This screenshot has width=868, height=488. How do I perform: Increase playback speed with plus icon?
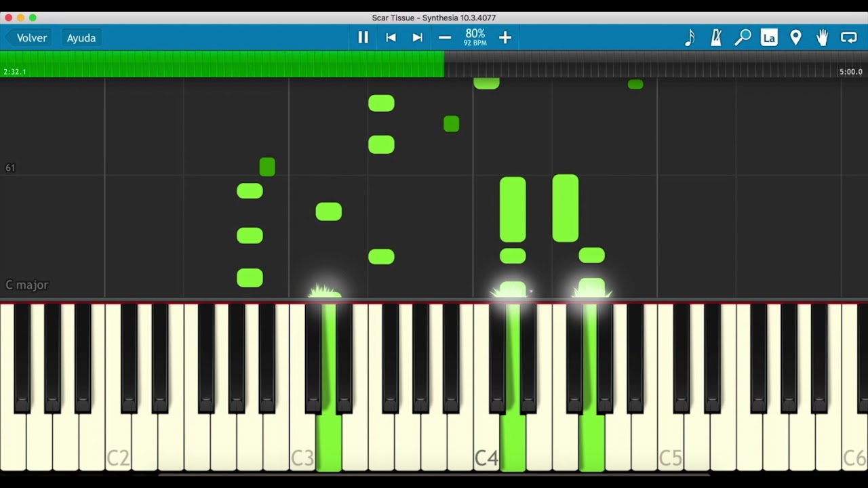pos(505,38)
